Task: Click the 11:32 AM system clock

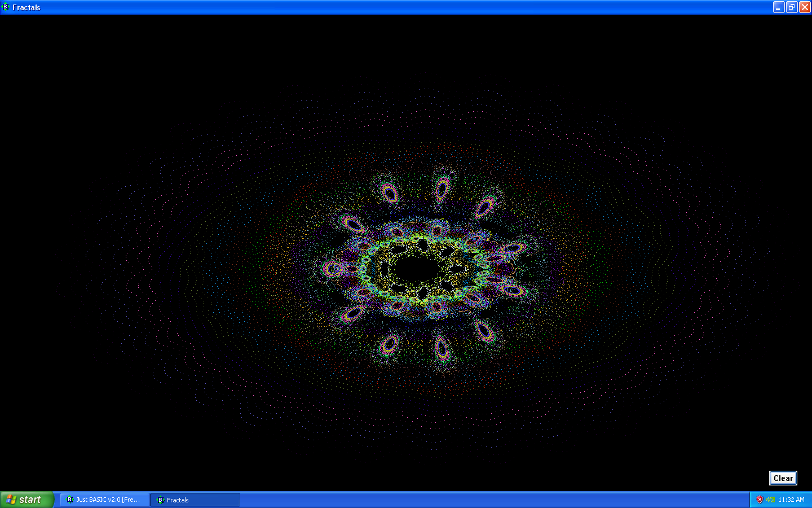Action: click(x=791, y=500)
